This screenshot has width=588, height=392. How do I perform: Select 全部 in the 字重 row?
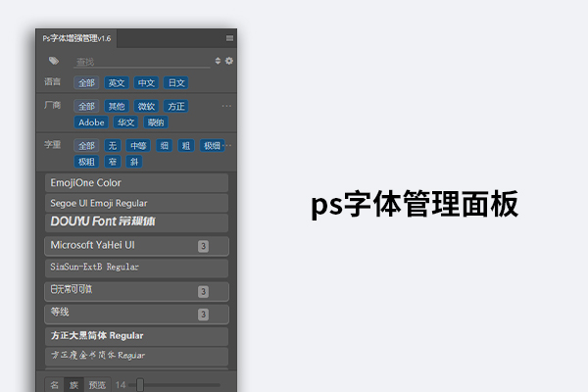pyautogui.click(x=86, y=146)
